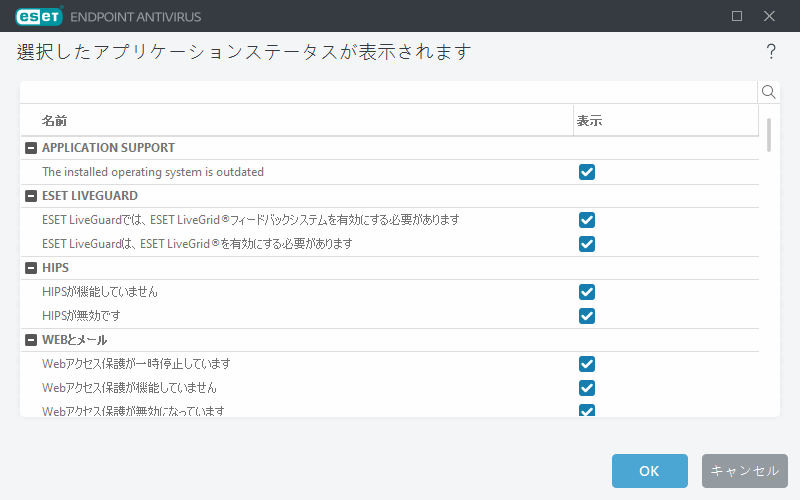Viewport: 800px width, 500px height.
Task: Toggle Webアクセス保護が機能していません checkbox
Action: coord(587,388)
